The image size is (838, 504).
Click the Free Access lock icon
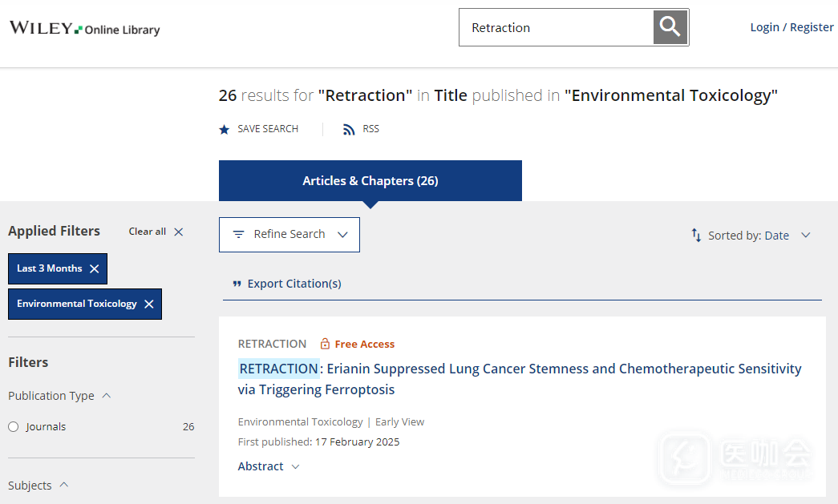tap(325, 344)
